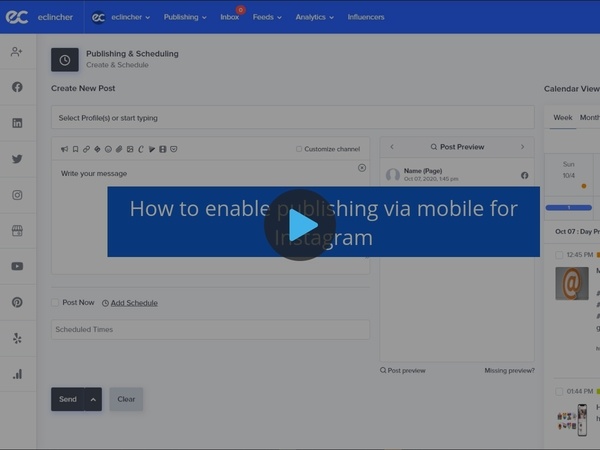Open Yelp in the left sidebar
This screenshot has height=450, width=600.
17,338
